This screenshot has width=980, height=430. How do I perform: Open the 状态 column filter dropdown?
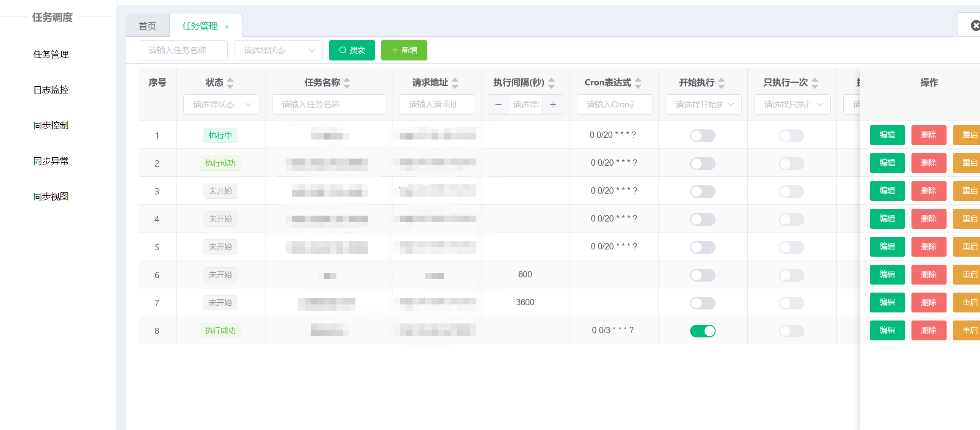click(221, 104)
